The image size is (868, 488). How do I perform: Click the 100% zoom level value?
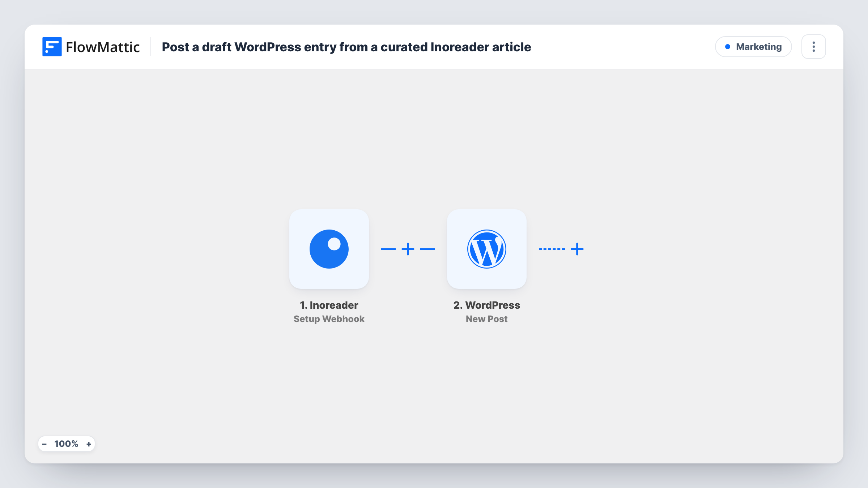click(66, 444)
